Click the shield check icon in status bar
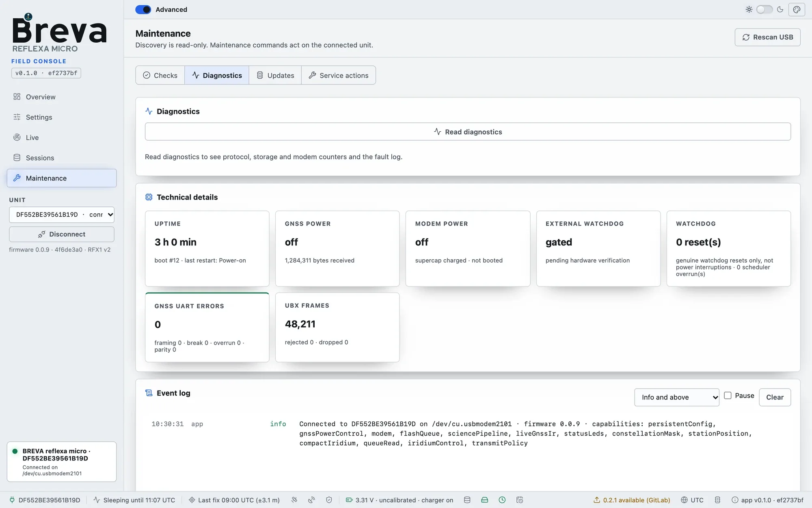 click(x=329, y=500)
